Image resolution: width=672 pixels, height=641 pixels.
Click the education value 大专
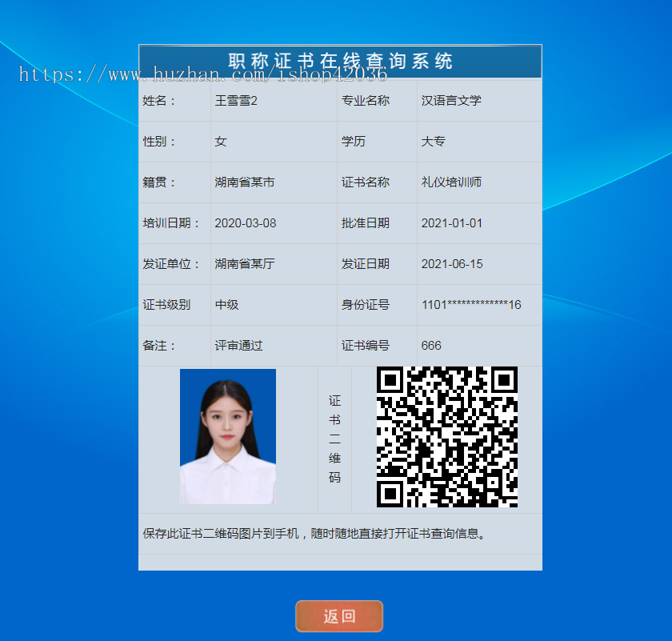point(434,142)
